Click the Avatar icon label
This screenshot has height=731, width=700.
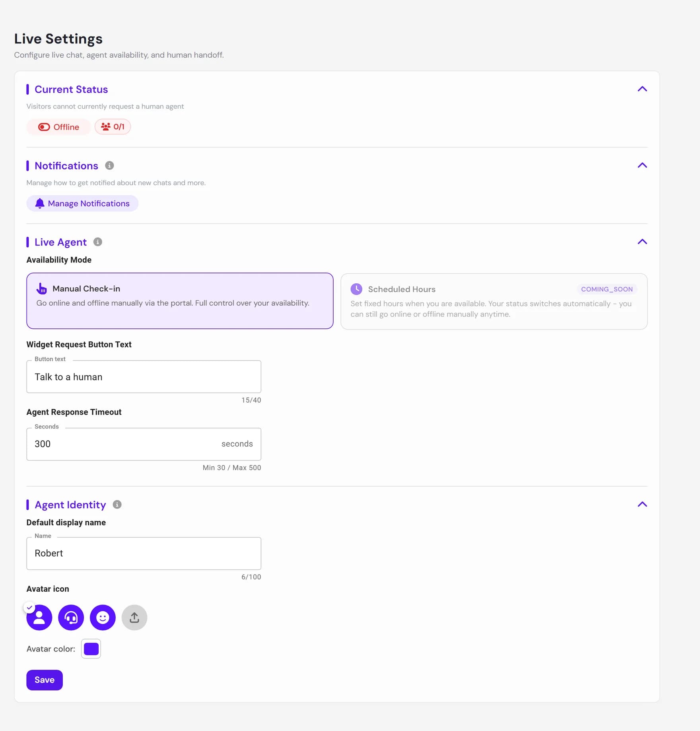(x=48, y=589)
